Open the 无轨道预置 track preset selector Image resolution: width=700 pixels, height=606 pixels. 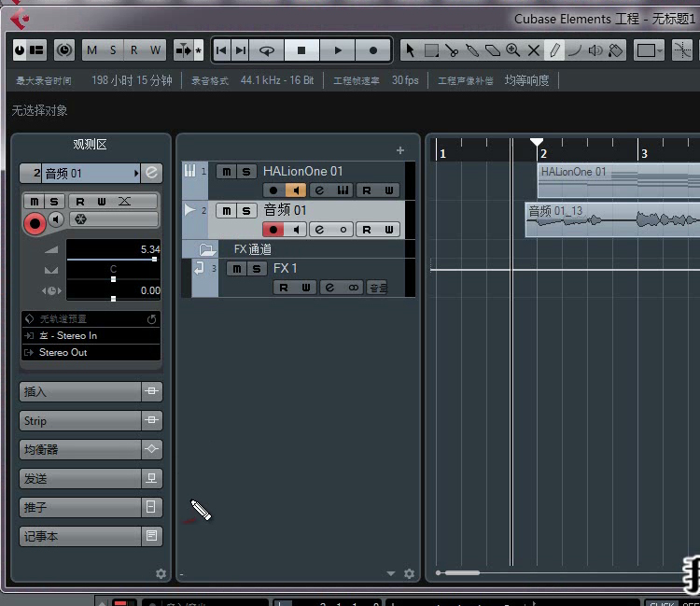pos(91,318)
